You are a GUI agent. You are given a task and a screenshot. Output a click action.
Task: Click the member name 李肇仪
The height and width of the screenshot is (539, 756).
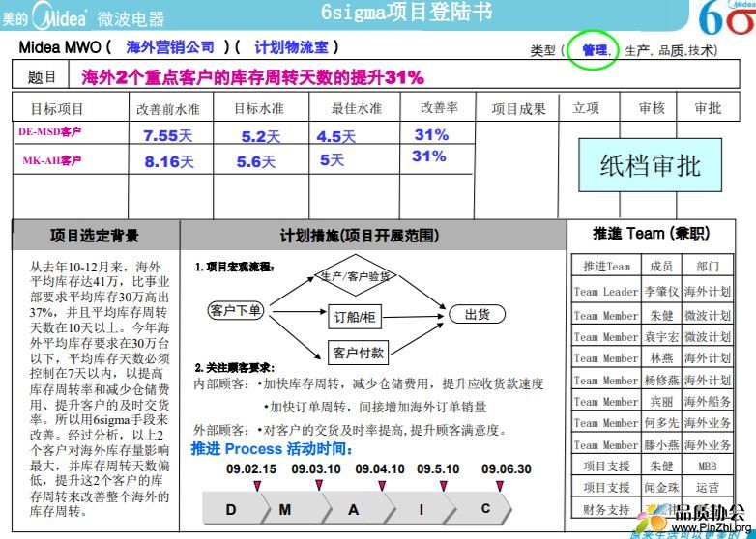(661, 292)
